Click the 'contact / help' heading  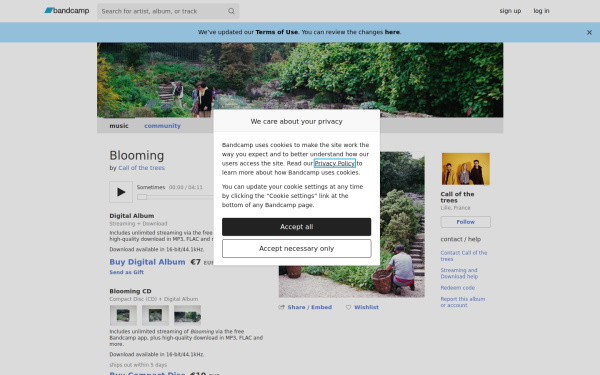[x=461, y=239]
